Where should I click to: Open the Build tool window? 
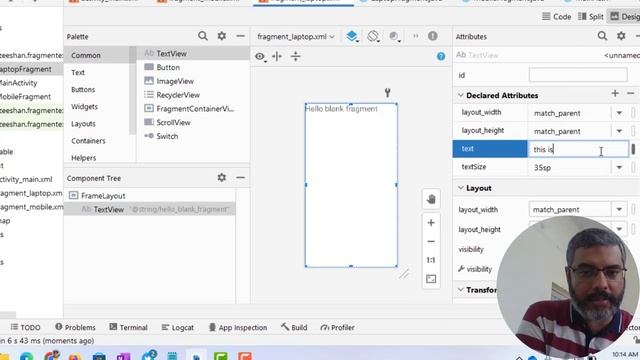tap(294, 327)
